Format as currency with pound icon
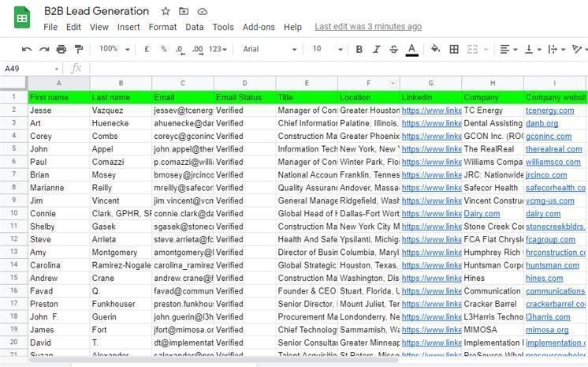 pos(147,50)
